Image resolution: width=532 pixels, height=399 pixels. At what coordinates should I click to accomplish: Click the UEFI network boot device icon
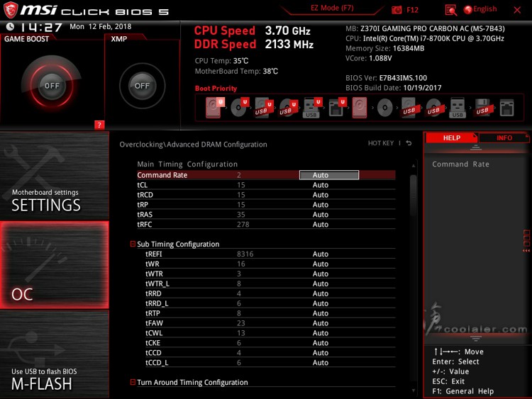click(337, 108)
